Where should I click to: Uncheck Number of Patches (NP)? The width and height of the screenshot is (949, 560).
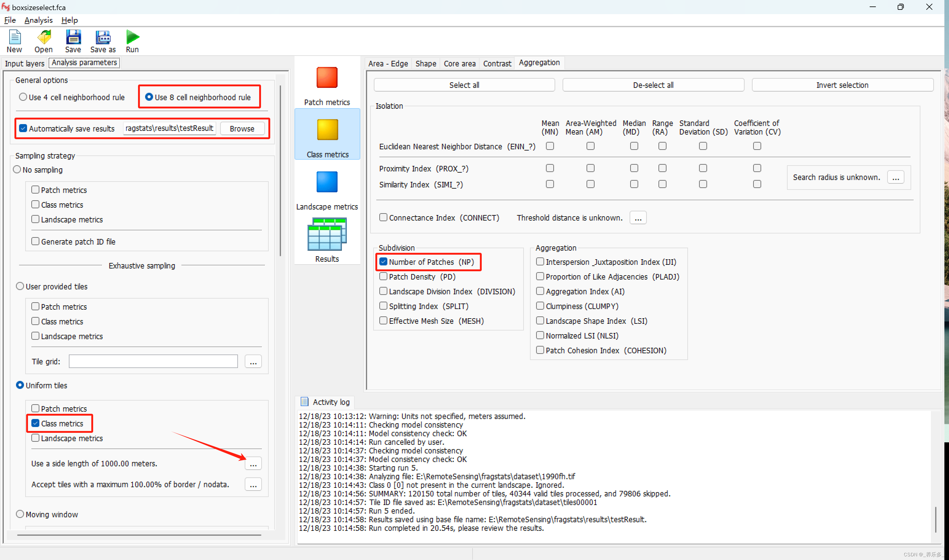383,262
